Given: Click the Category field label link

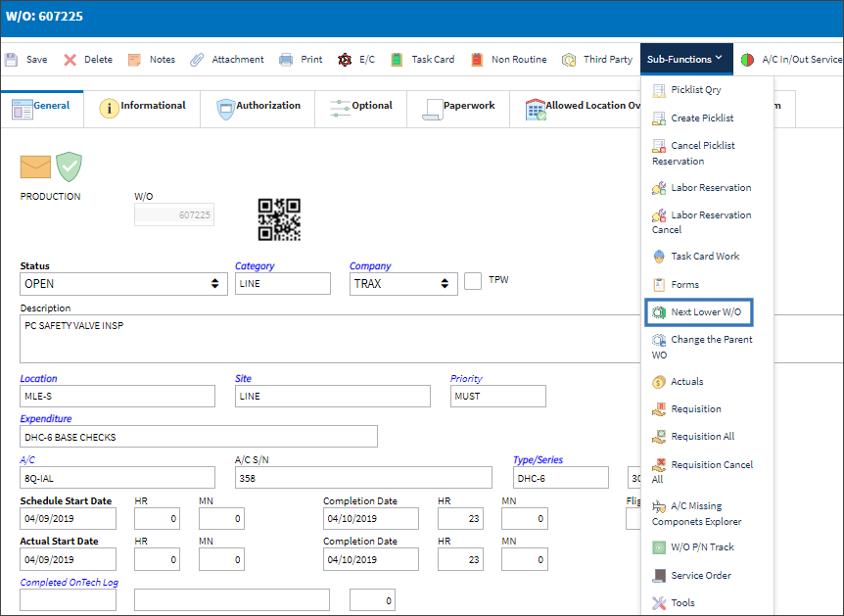Looking at the screenshot, I should [x=255, y=266].
